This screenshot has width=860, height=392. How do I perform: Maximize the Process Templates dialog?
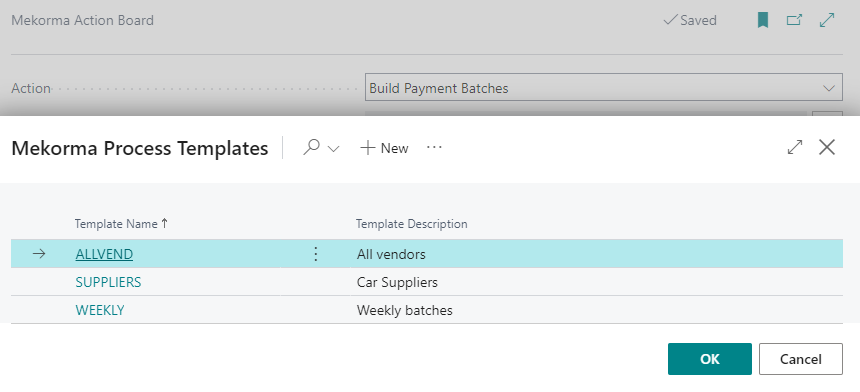click(795, 147)
